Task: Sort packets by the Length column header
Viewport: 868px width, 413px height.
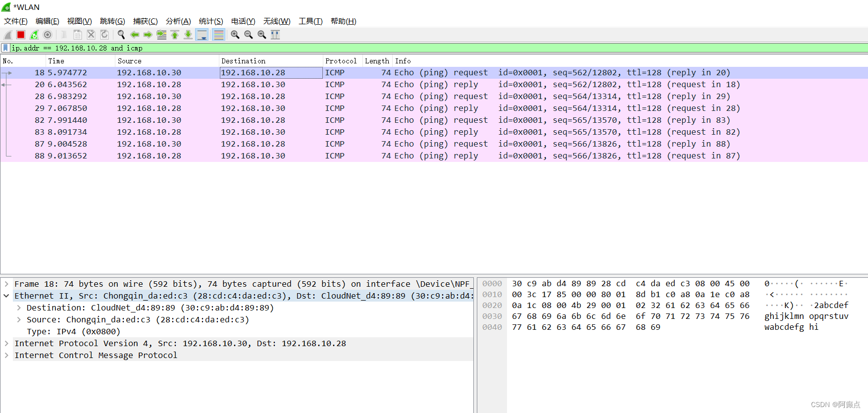Action: click(x=377, y=61)
